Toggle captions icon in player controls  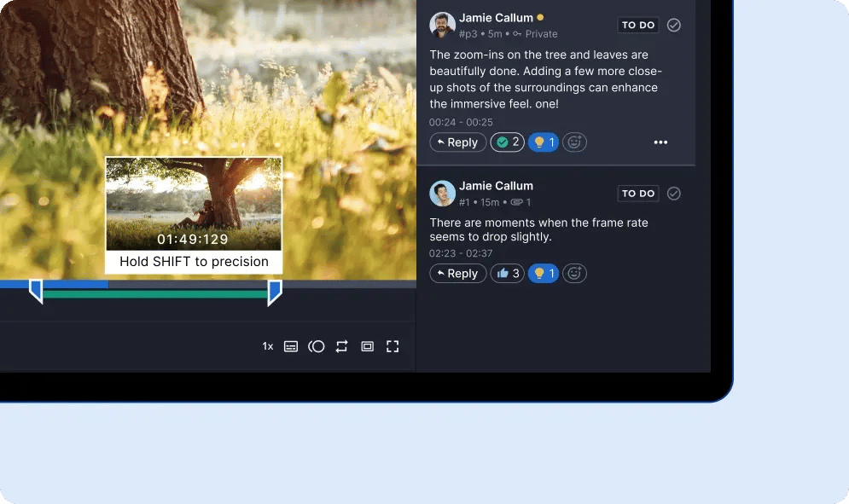point(291,346)
